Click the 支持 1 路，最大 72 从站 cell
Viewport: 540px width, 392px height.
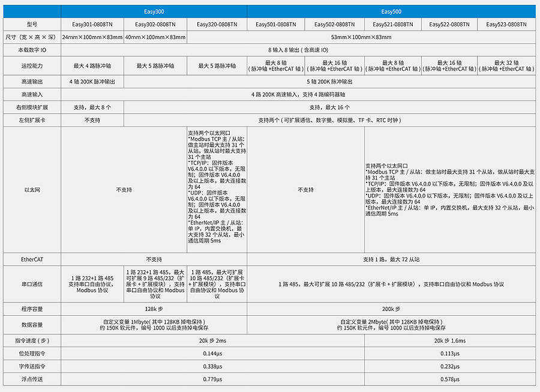[391, 259]
